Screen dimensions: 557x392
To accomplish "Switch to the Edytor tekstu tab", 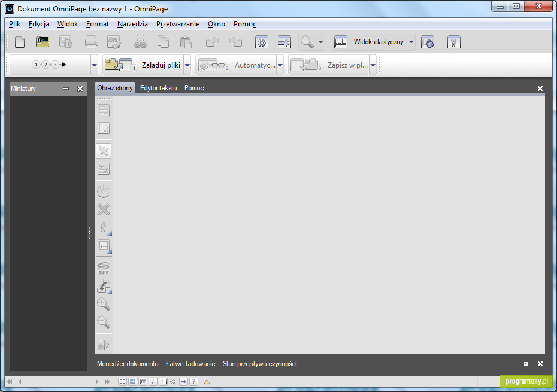I will (x=159, y=88).
